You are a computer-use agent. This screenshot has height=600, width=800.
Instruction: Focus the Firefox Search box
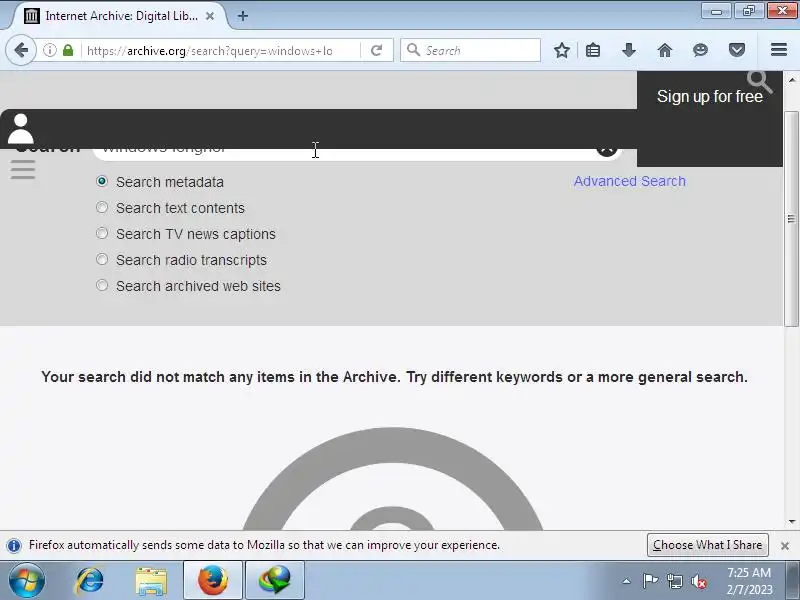pyautogui.click(x=470, y=50)
